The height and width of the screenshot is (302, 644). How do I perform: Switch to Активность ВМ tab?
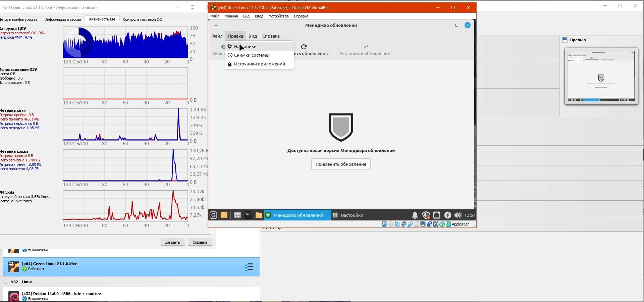coord(102,19)
